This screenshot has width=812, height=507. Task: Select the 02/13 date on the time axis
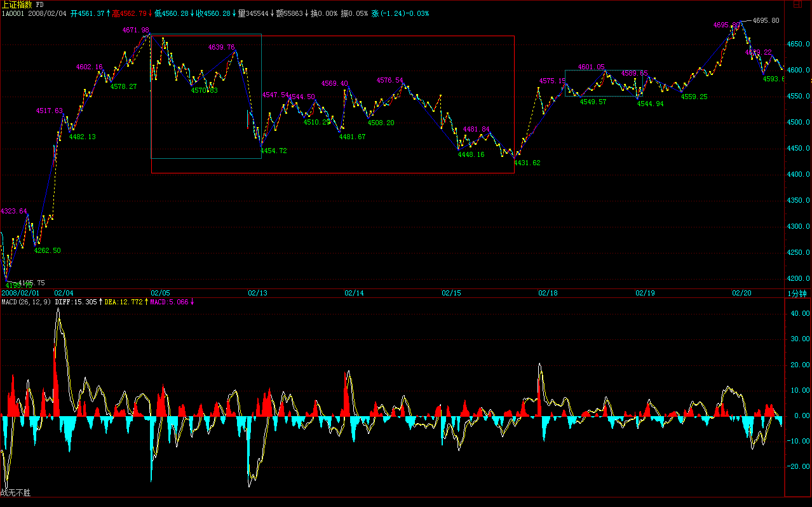point(257,294)
